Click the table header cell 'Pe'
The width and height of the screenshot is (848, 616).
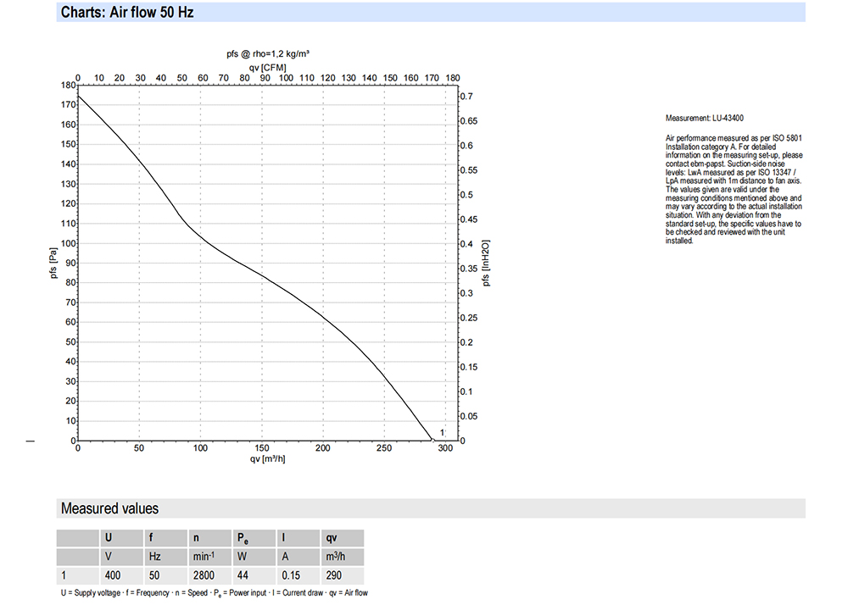click(254, 538)
